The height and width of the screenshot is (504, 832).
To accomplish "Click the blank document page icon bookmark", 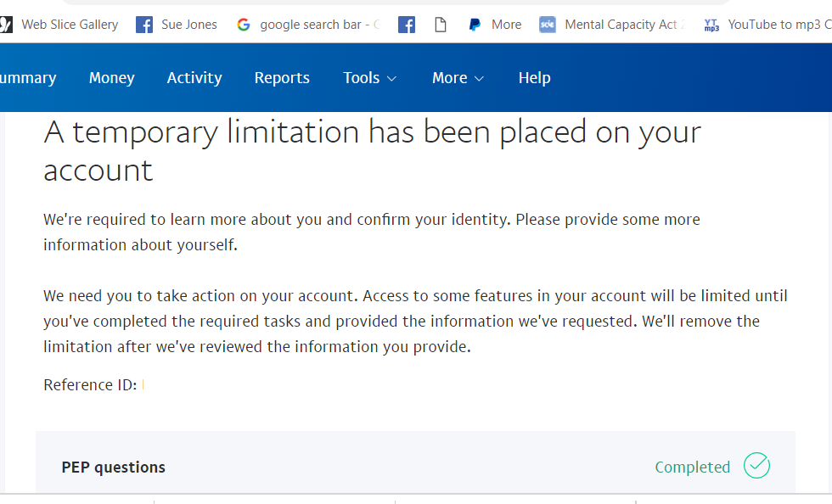I will tap(441, 24).
